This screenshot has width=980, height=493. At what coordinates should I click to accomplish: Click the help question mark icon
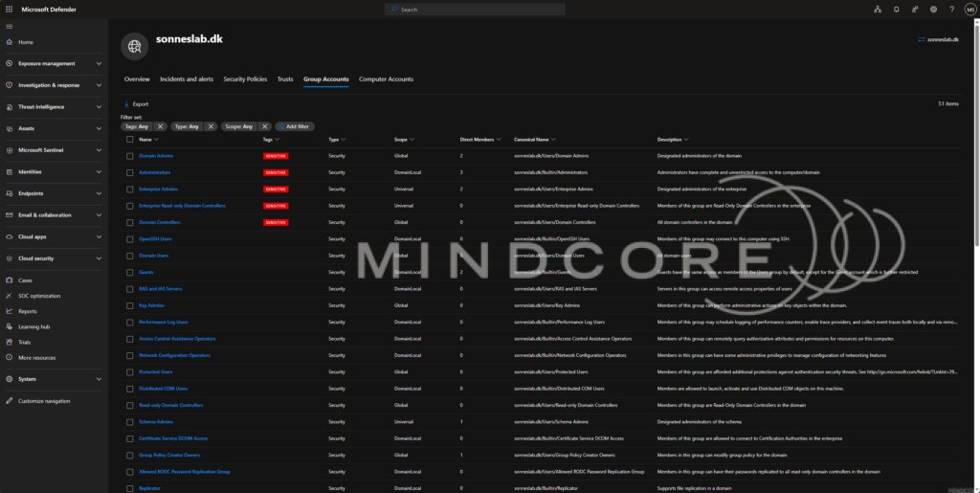(952, 10)
